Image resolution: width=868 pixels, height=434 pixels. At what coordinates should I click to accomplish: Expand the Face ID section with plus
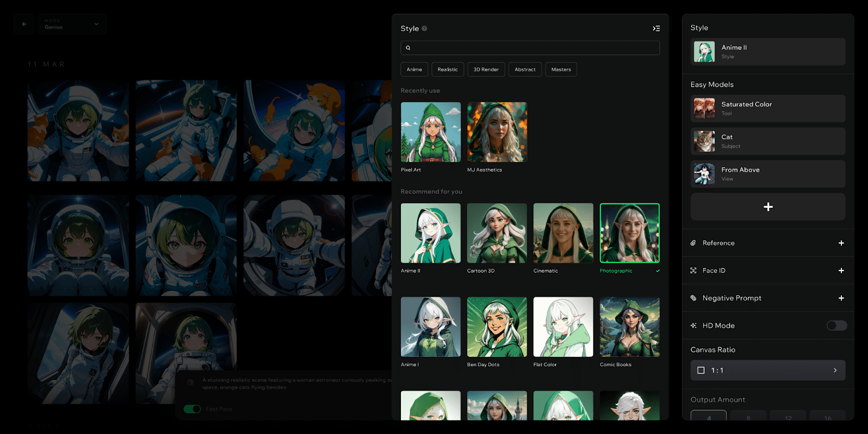841,270
